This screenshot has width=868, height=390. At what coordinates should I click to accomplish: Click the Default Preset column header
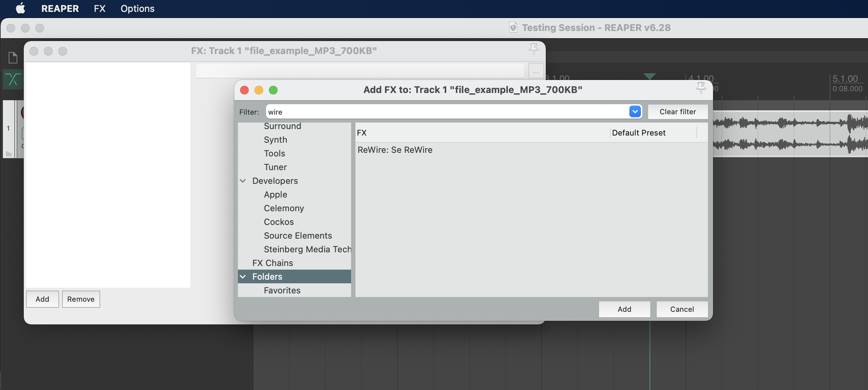638,133
